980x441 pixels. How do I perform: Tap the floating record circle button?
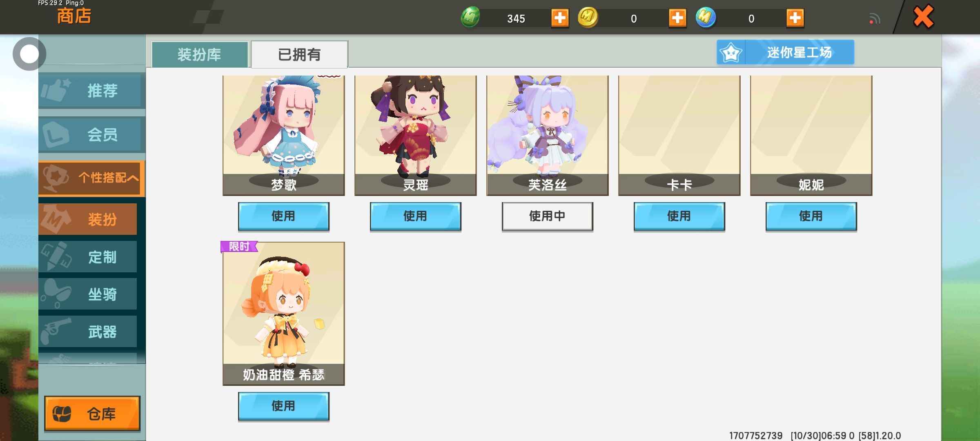(x=29, y=54)
